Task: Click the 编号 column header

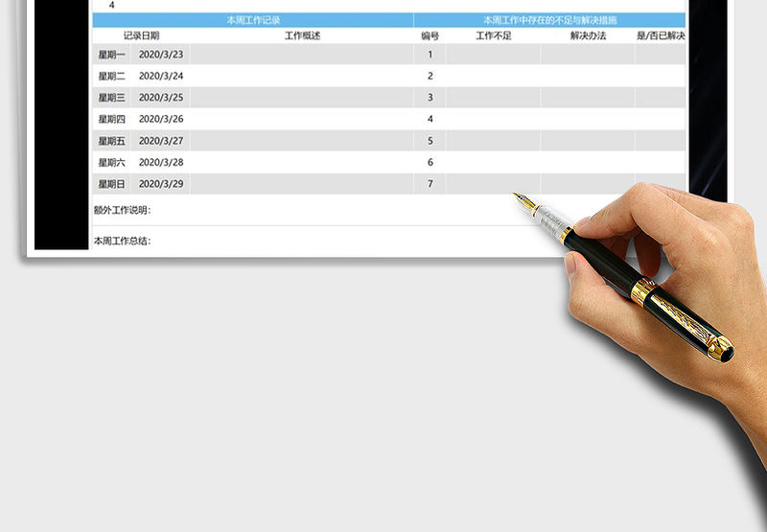Action: point(430,35)
